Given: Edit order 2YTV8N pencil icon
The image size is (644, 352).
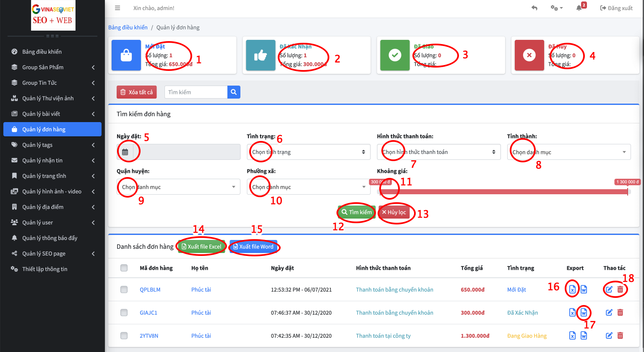Looking at the screenshot, I should coord(609,336).
